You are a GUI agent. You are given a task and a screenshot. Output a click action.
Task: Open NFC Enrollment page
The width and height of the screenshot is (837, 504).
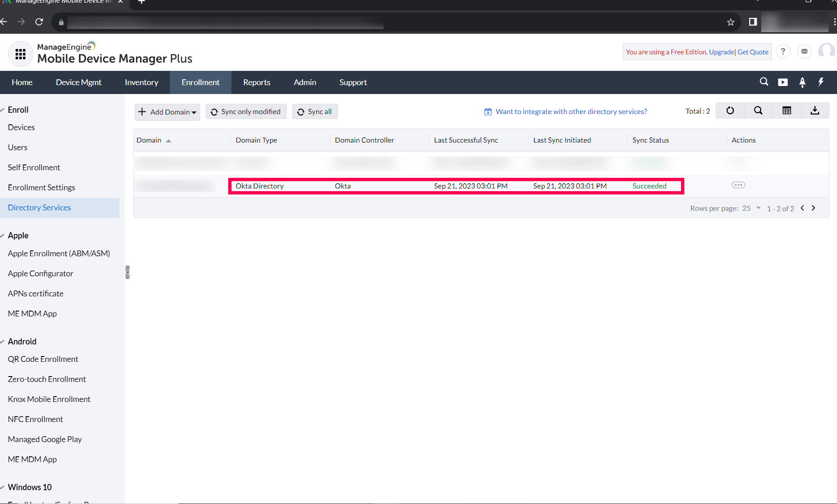coord(35,419)
